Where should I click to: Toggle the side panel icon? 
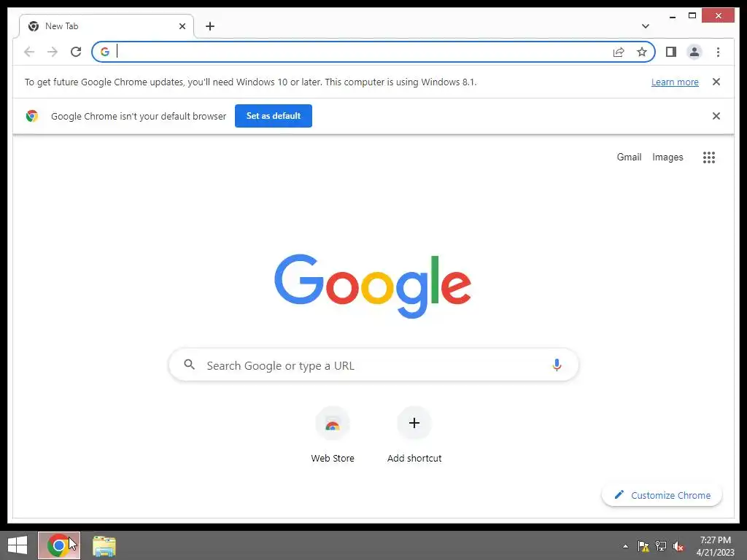pyautogui.click(x=671, y=52)
